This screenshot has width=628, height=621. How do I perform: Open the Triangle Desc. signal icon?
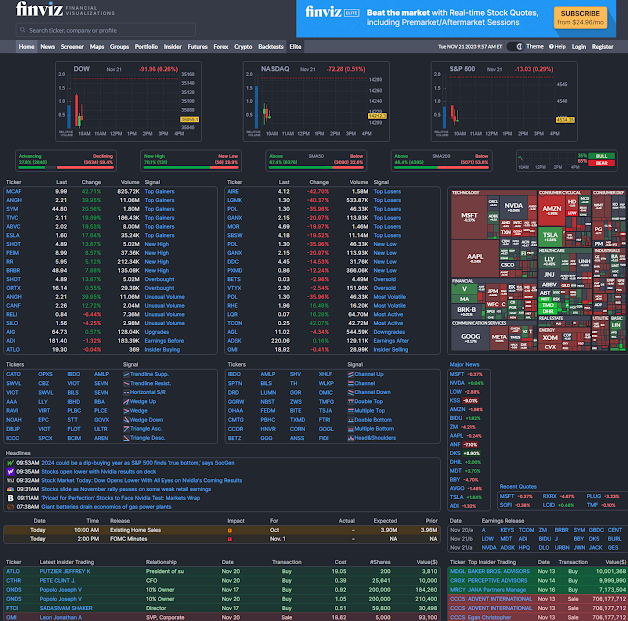point(126,438)
